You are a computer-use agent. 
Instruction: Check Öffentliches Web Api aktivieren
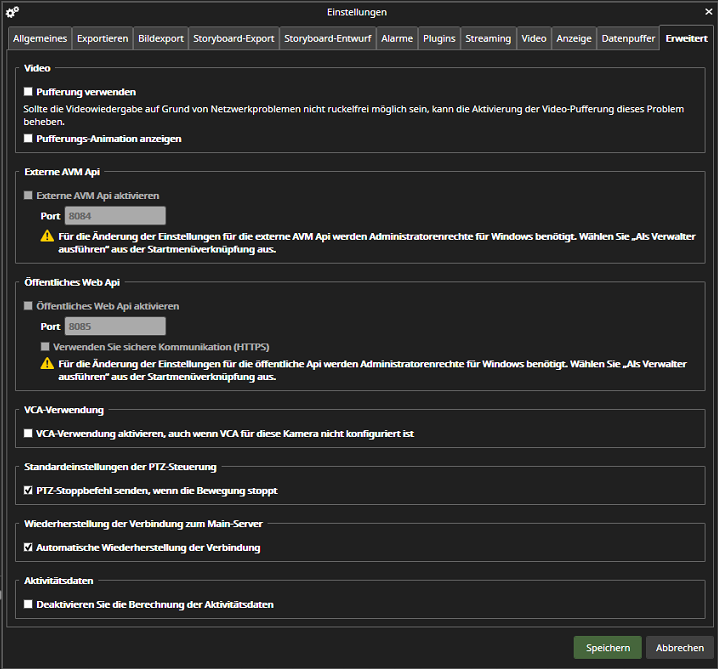(x=28, y=306)
